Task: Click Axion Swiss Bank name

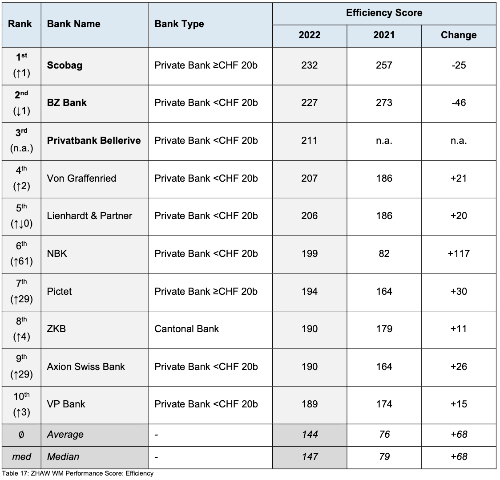Action: tap(86, 367)
